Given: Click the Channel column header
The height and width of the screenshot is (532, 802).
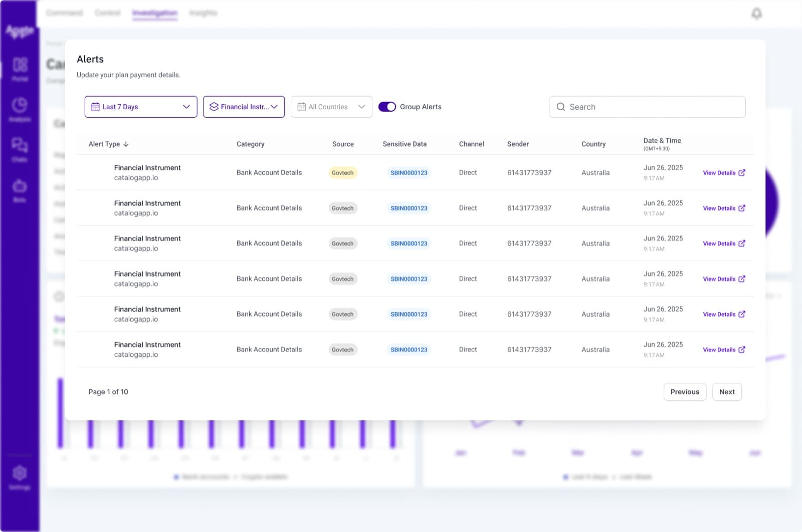Looking at the screenshot, I should [472, 144].
